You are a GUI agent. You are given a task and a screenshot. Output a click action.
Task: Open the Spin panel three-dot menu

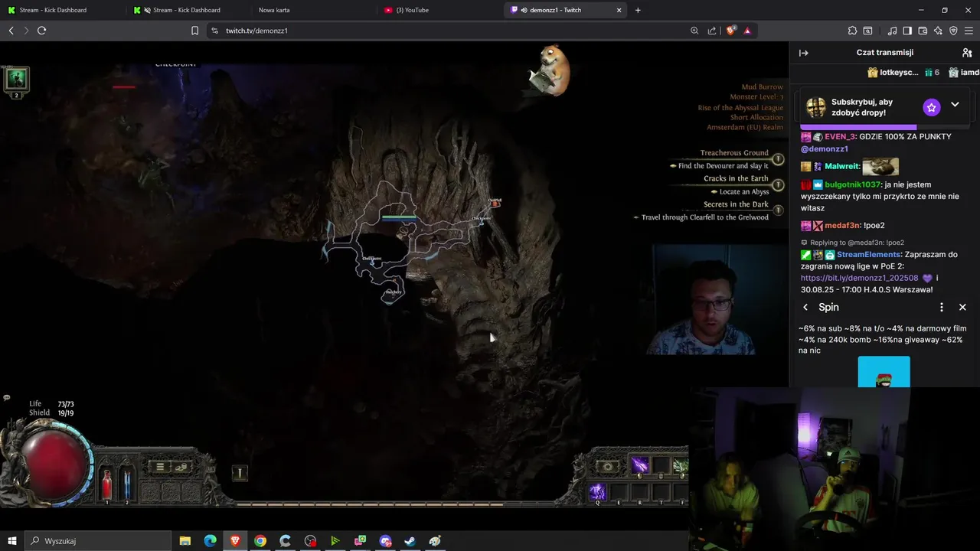[x=942, y=307]
